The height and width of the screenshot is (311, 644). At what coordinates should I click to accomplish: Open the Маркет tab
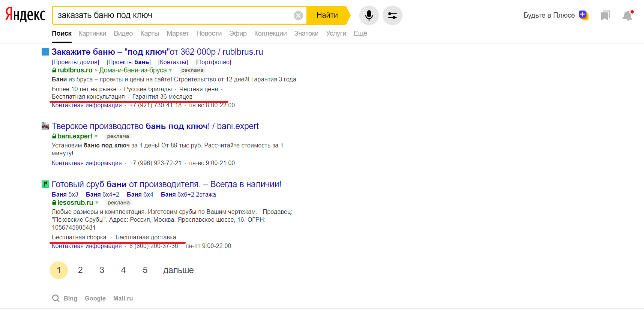pyautogui.click(x=178, y=33)
